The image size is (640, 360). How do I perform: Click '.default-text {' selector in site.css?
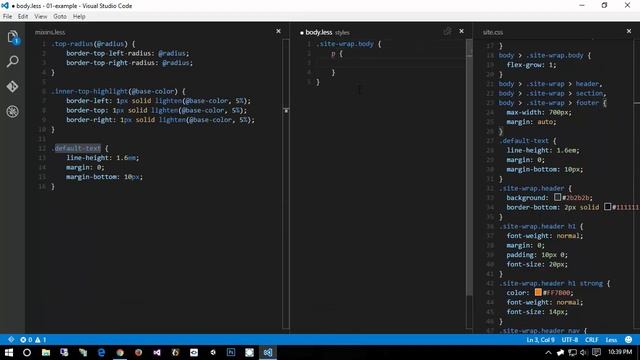(x=527, y=141)
